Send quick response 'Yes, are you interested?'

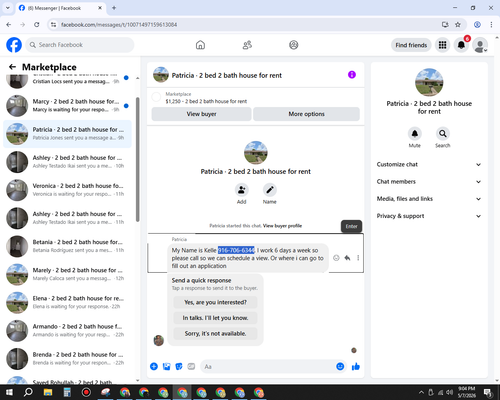(x=215, y=302)
